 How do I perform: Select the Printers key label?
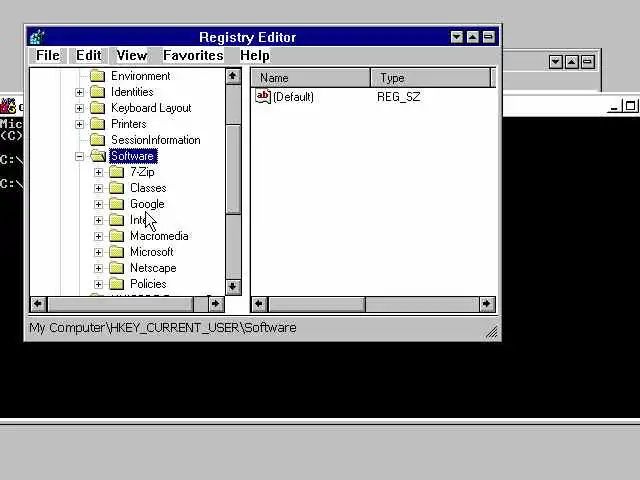[x=129, y=124]
